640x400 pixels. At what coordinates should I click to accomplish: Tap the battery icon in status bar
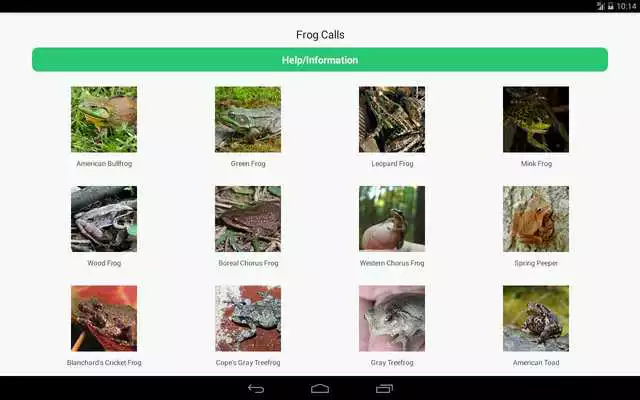tap(611, 6)
